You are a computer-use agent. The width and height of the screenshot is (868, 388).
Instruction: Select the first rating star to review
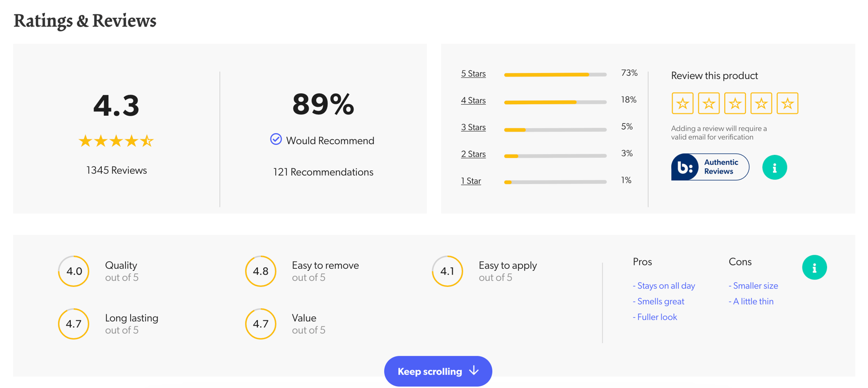[682, 103]
